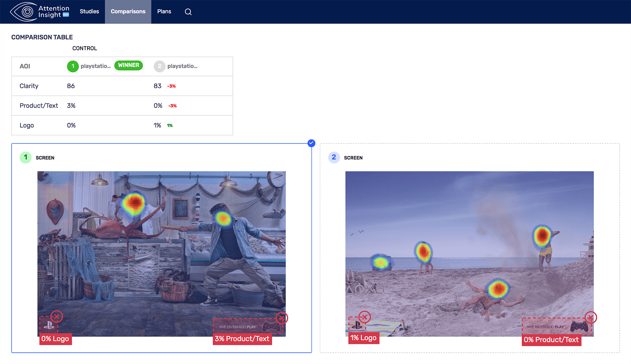The height and width of the screenshot is (364, 631).
Task: Toggle the blue checkmark on screen 1 card
Action: (311, 143)
